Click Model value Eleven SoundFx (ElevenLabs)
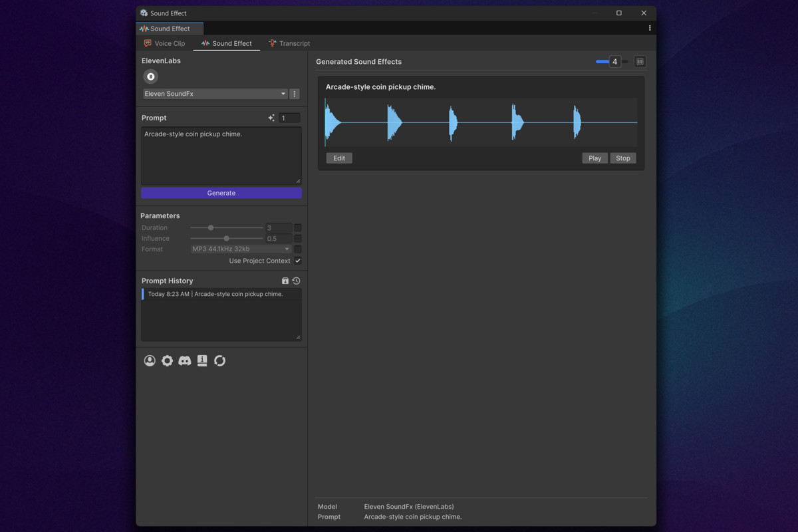The height and width of the screenshot is (532, 798). click(409, 507)
